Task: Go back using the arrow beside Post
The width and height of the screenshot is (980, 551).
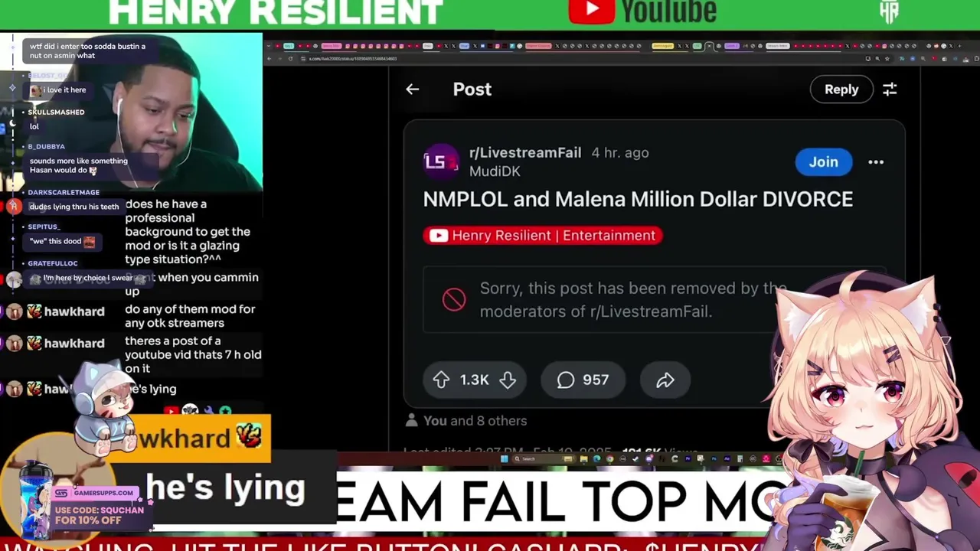Action: (x=412, y=90)
